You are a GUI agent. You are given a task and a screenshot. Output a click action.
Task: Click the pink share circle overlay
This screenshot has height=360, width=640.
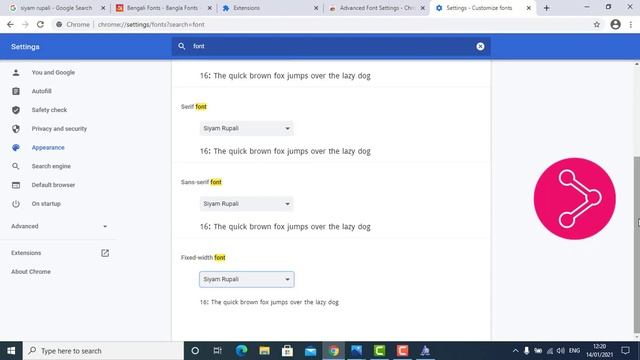[x=574, y=199]
